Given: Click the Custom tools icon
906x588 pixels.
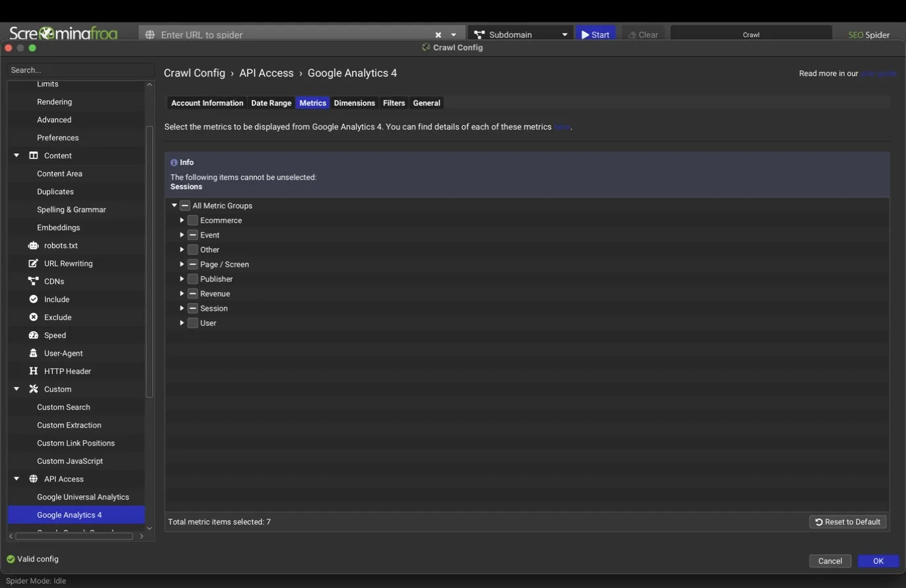Looking at the screenshot, I should click(x=33, y=389).
